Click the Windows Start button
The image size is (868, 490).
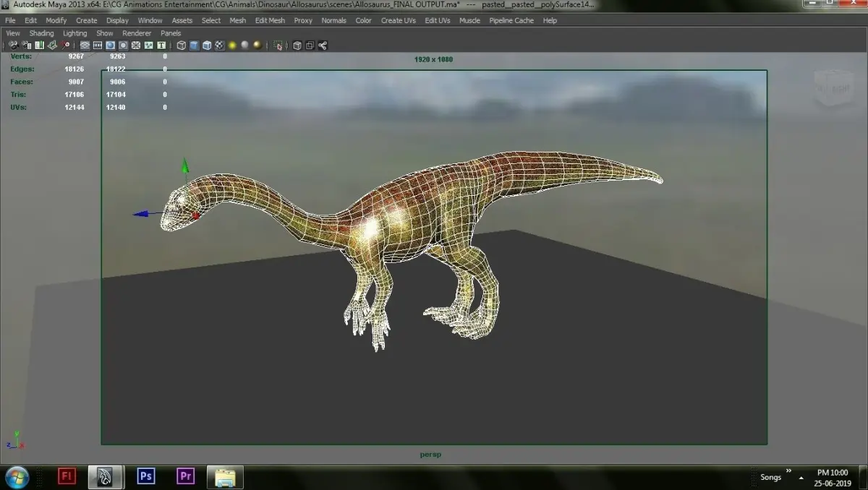click(16, 476)
